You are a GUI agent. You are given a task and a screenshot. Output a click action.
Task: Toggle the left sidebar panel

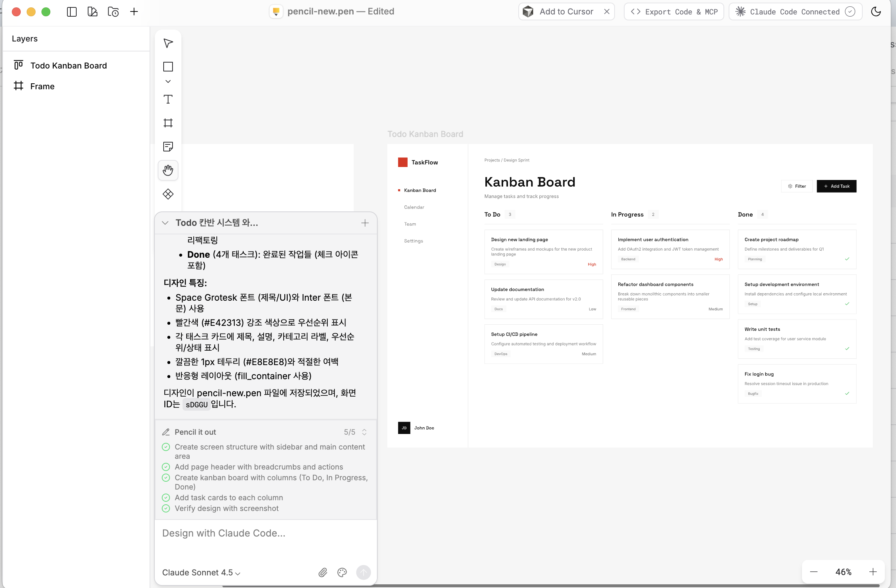coord(71,12)
